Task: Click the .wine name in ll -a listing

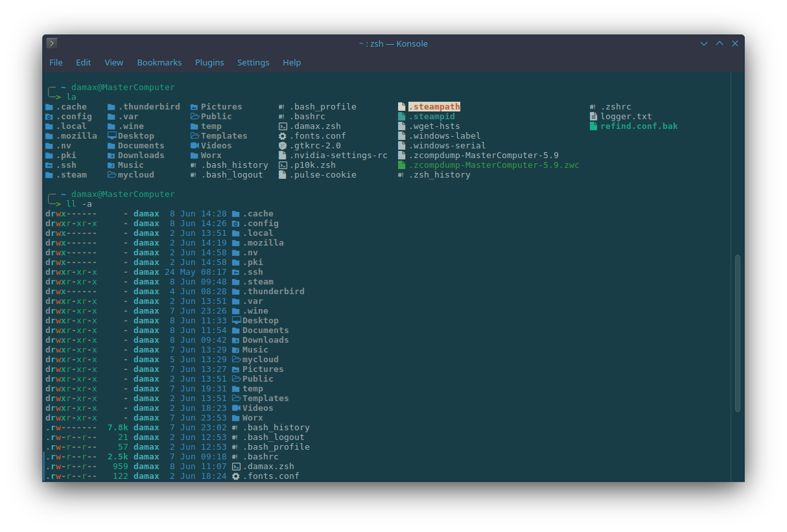Action: [255, 311]
